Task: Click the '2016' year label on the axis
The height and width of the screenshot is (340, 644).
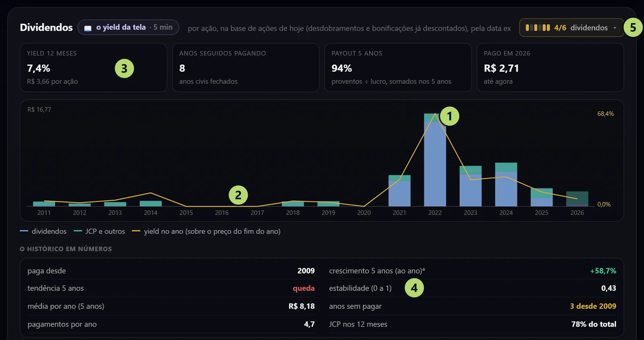Action: (222, 213)
